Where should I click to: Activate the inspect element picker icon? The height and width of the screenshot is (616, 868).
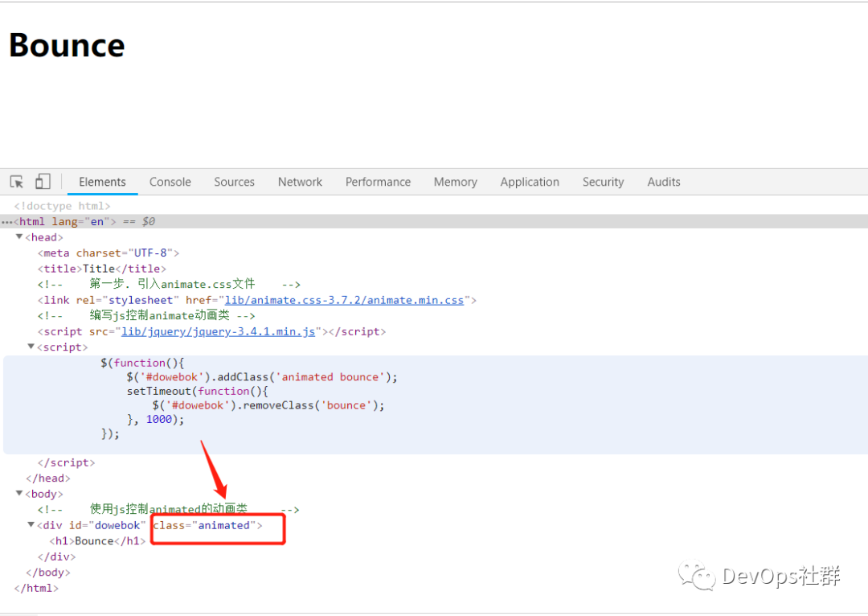coord(17,182)
